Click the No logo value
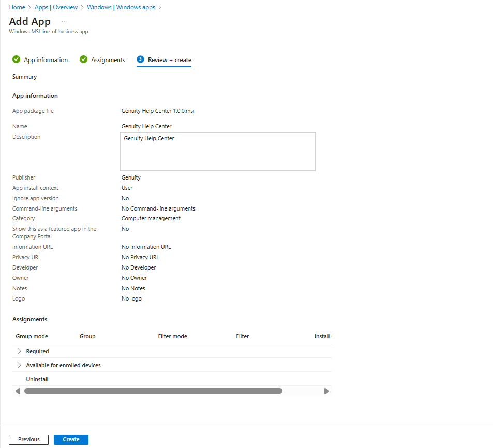Viewport: 493px width, 448px height. 131,298
